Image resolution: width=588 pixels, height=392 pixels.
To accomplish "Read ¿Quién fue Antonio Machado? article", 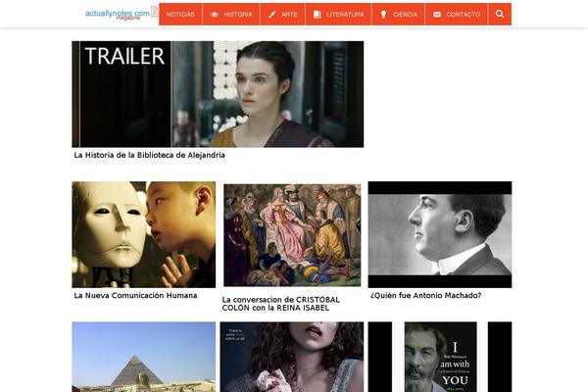I will coord(425,296).
